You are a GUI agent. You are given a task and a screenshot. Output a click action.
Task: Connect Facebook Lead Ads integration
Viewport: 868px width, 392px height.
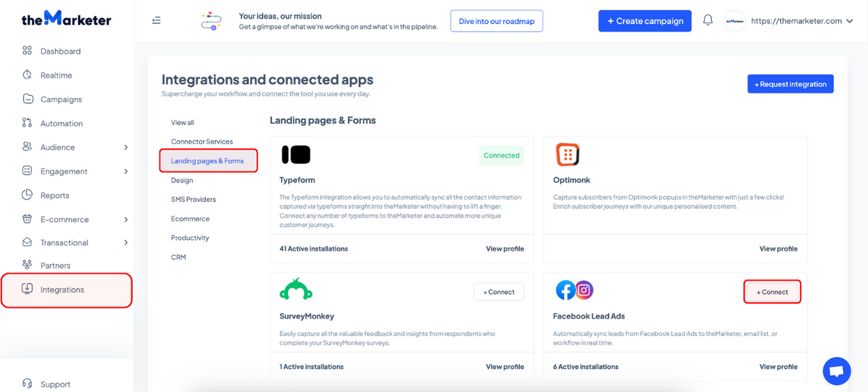point(772,292)
